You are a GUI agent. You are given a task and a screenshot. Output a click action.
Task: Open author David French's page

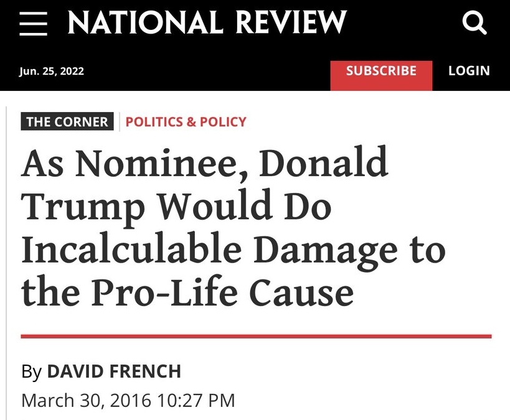tap(114, 372)
